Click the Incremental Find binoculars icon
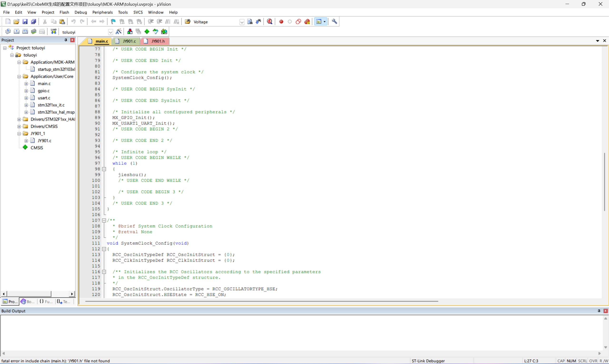The image size is (609, 364). 258,22
